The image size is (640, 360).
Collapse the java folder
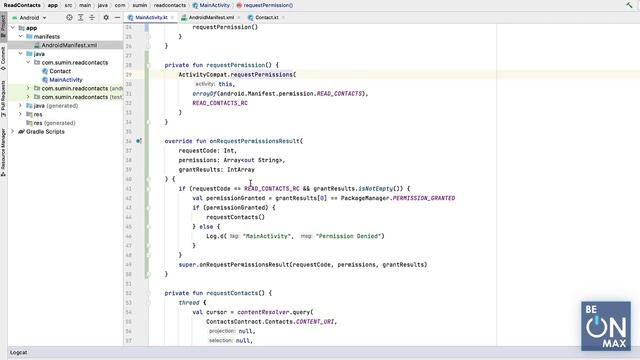tap(20, 53)
